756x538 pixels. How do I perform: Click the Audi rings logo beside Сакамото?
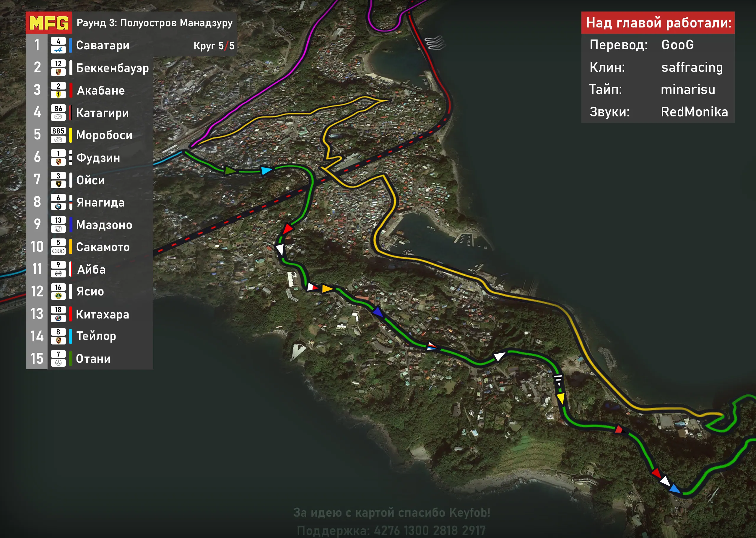(x=58, y=251)
